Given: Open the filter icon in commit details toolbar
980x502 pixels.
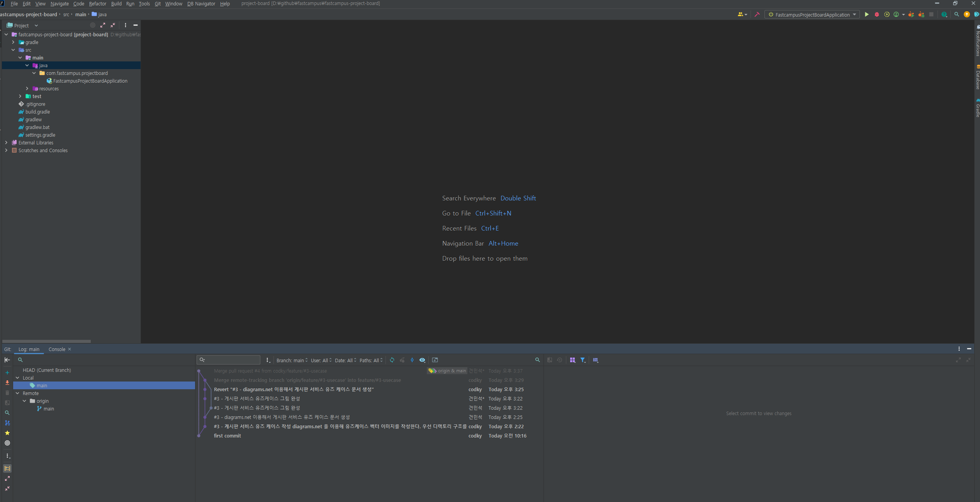Looking at the screenshot, I should [583, 360].
